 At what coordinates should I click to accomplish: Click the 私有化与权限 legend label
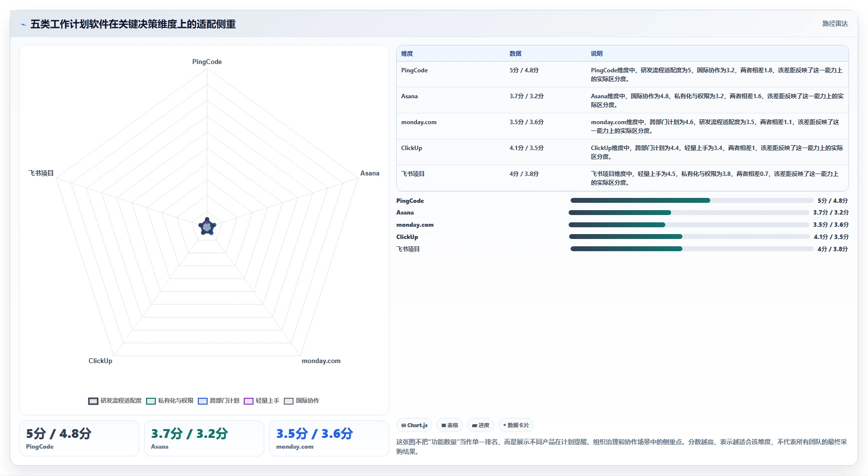(x=176, y=401)
